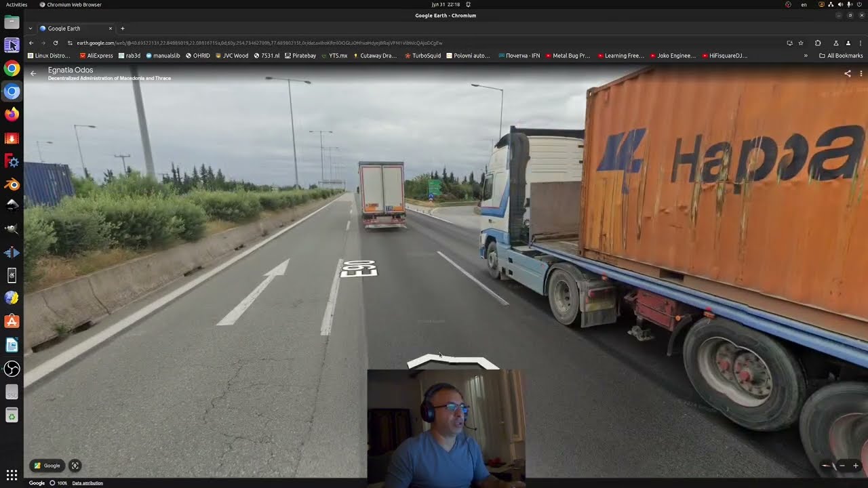The image size is (868, 488).
Task: Move forward using the road navigation arrow
Action: point(452,362)
